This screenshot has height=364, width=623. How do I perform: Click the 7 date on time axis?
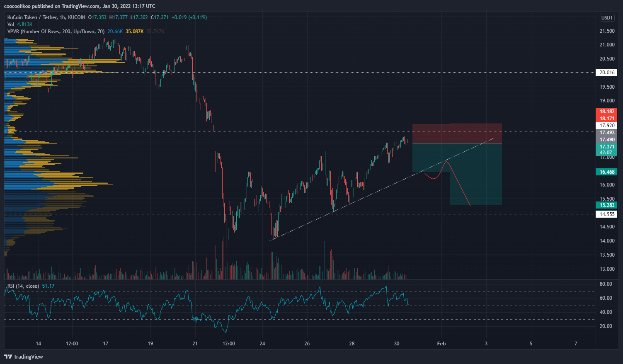576,344
